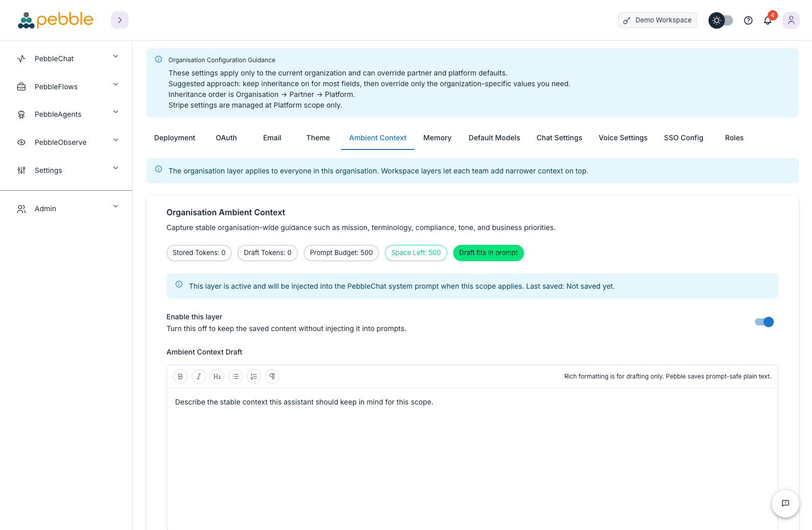
Task: Click the Draft fits in prompt badge
Action: [488, 253]
